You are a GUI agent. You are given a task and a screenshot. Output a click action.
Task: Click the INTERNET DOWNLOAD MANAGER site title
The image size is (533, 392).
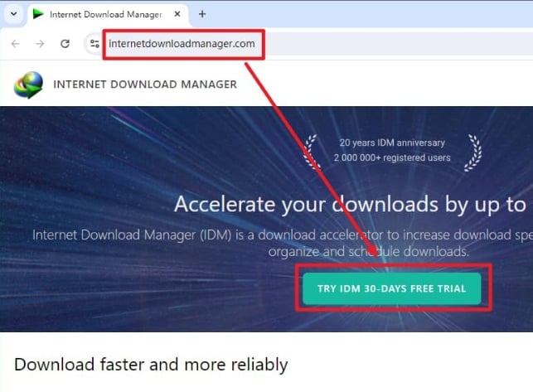(145, 85)
